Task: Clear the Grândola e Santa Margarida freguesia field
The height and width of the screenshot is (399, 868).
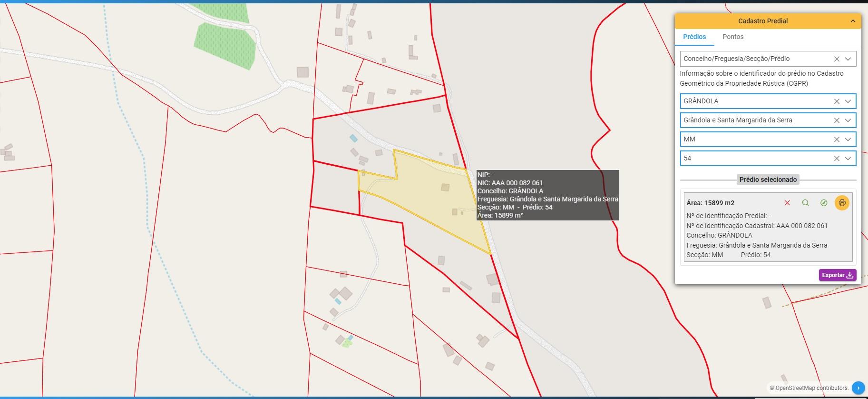Action: coord(837,120)
